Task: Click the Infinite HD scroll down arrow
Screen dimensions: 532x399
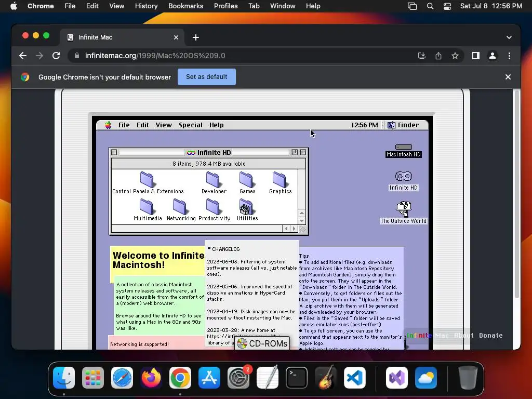Action: click(302, 221)
